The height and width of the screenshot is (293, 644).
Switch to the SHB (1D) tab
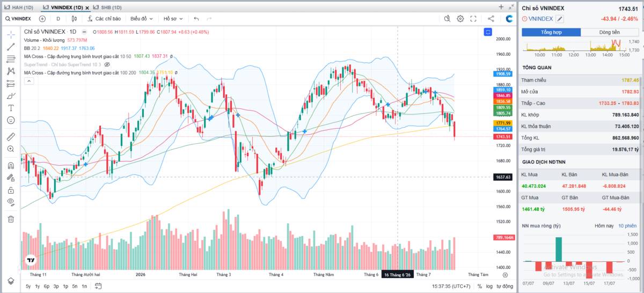pyautogui.click(x=108, y=7)
